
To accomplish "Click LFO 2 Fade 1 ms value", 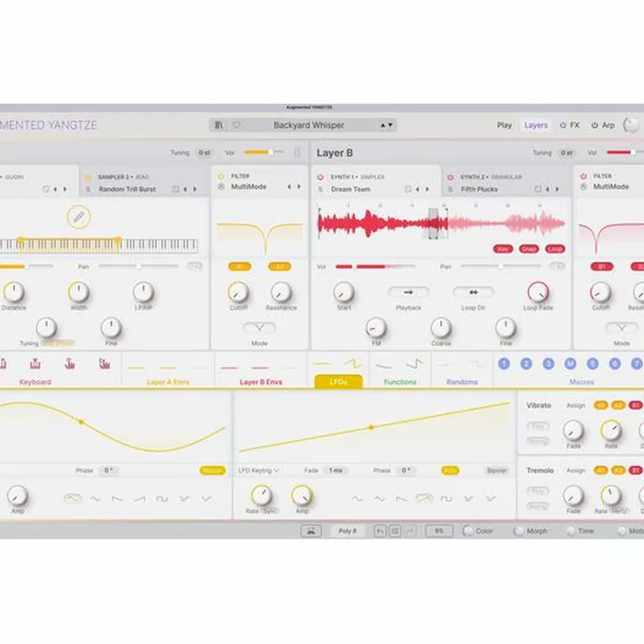I will [335, 470].
